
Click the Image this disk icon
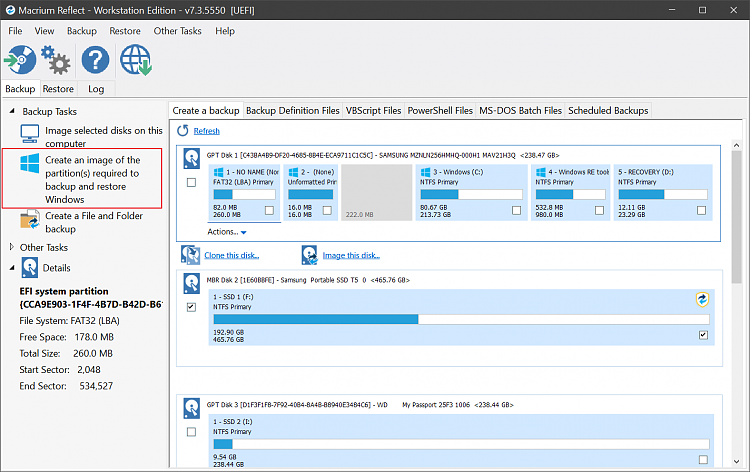pos(309,255)
